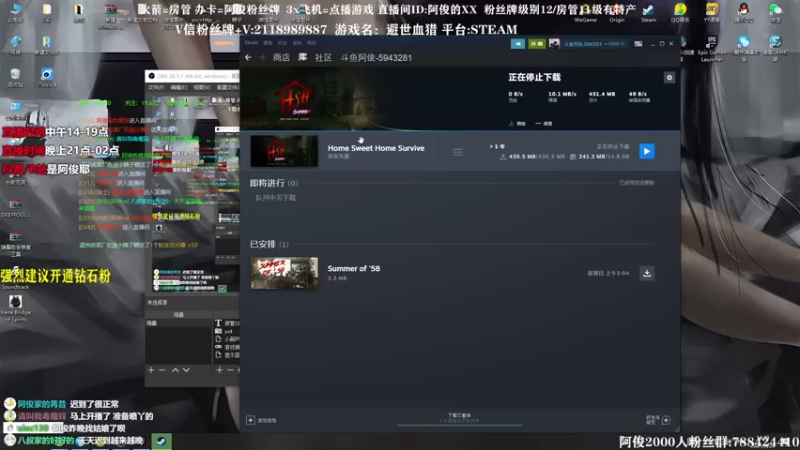Remove the selected OBS scene
This screenshot has height=450, width=800.
click(162, 370)
